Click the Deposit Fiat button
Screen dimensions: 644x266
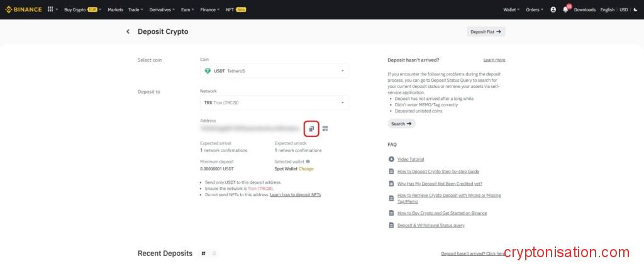[x=486, y=31]
